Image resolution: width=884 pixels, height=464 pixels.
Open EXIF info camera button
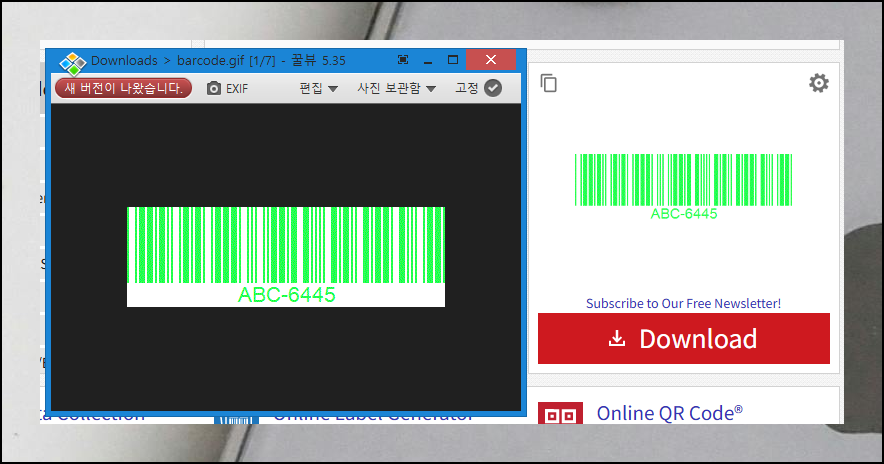[x=227, y=89]
